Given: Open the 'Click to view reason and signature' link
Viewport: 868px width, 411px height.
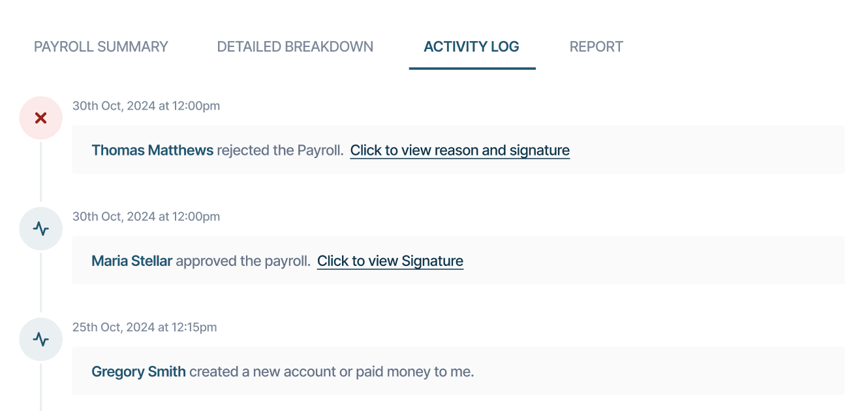Looking at the screenshot, I should click(x=459, y=150).
